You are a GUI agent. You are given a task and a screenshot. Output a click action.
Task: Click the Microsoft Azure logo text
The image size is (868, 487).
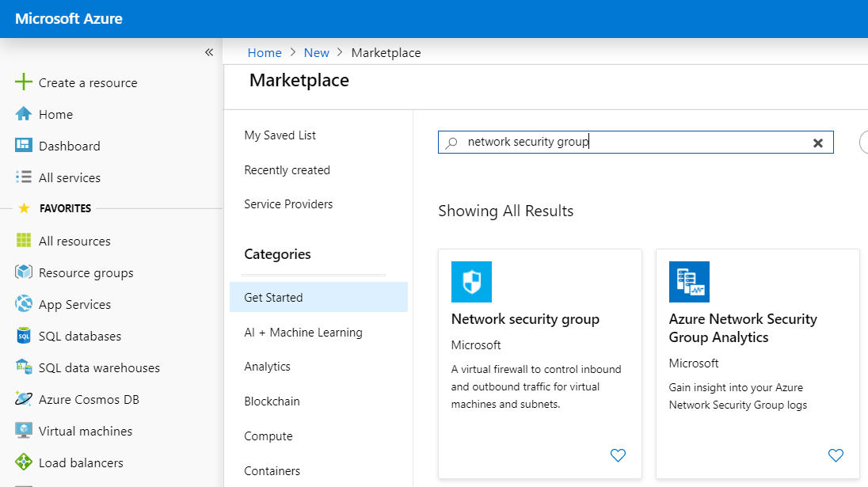coord(69,19)
